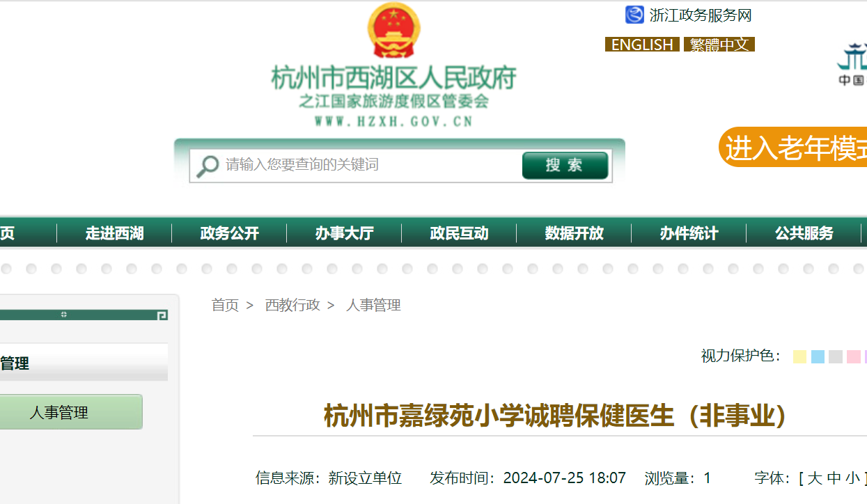Click the 首页 breadcrumb link
867x504 pixels.
click(225, 305)
